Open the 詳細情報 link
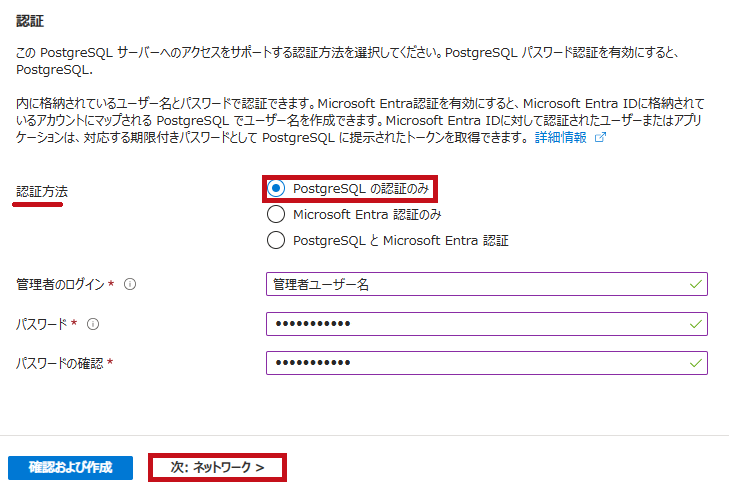729x493 pixels. (x=561, y=138)
